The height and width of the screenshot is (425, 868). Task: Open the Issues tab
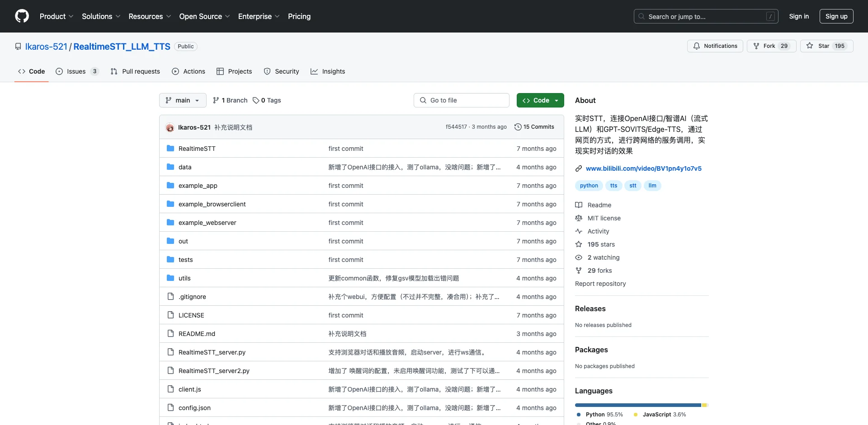tap(77, 71)
